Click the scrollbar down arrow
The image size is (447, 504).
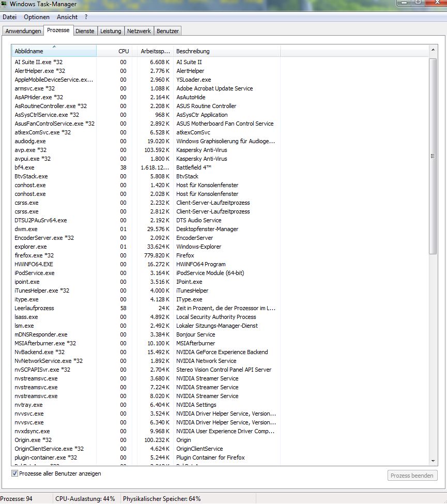tap(433, 461)
